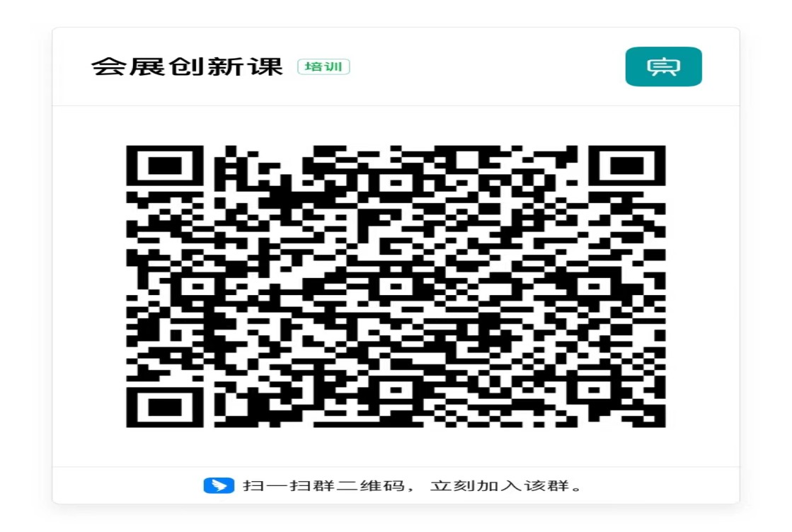Click the blue DingTalk logo icon
Screen dimensions: 792x532
click(219, 485)
